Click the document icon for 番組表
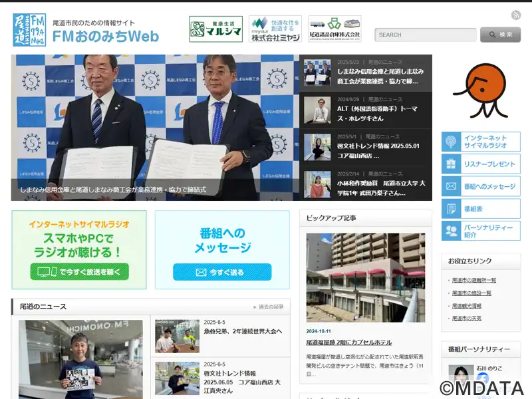This screenshot has width=532, height=399. (451, 209)
